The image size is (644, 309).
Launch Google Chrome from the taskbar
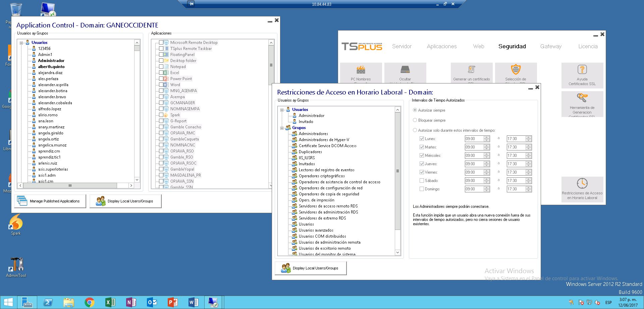pos(89,303)
